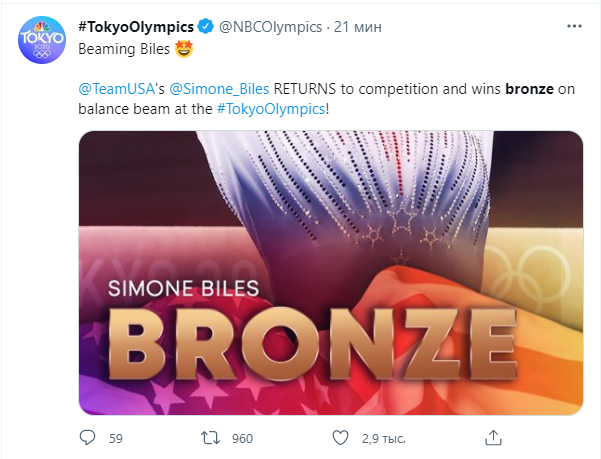
Task: Retweet using the arrows icon
Action: [x=211, y=438]
